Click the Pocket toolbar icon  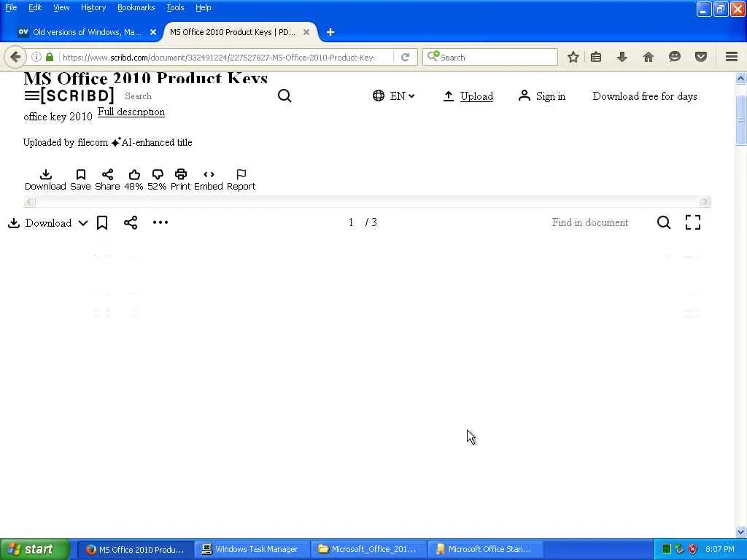point(701,57)
